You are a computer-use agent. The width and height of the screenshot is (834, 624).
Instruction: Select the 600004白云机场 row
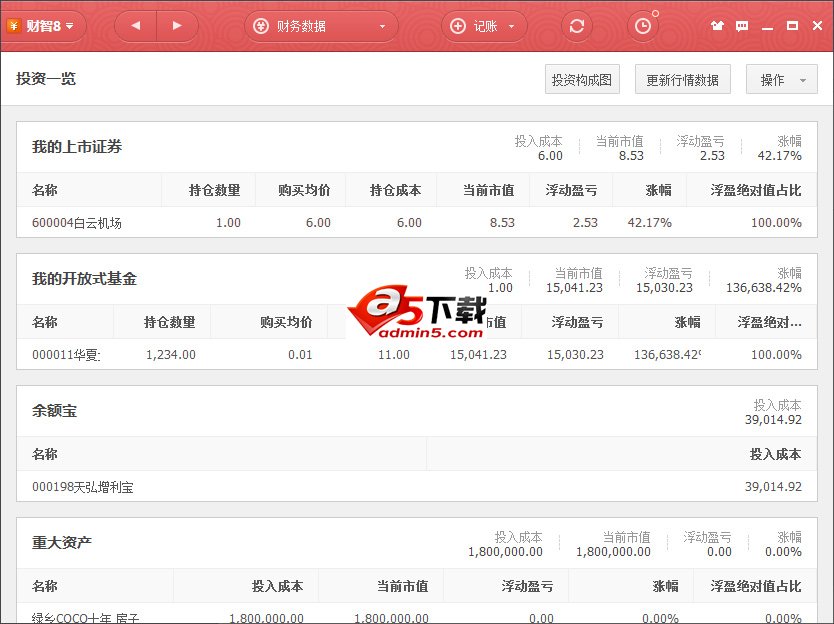416,222
